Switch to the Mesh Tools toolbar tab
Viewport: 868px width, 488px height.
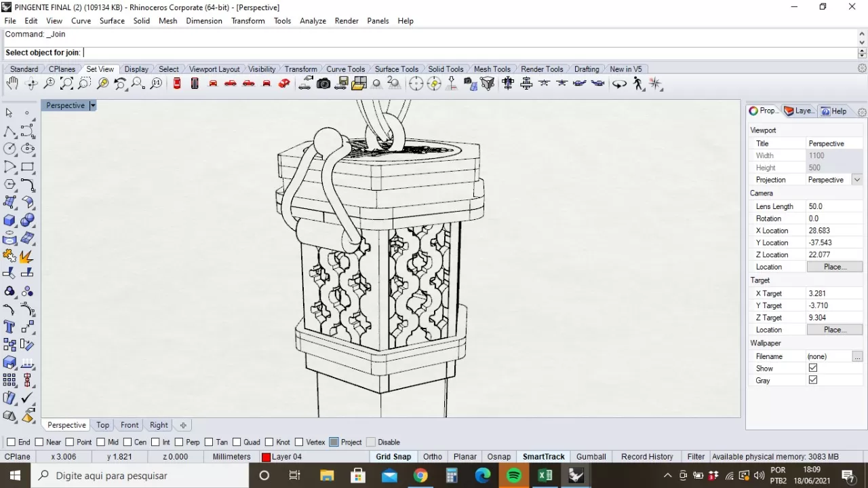(492, 69)
